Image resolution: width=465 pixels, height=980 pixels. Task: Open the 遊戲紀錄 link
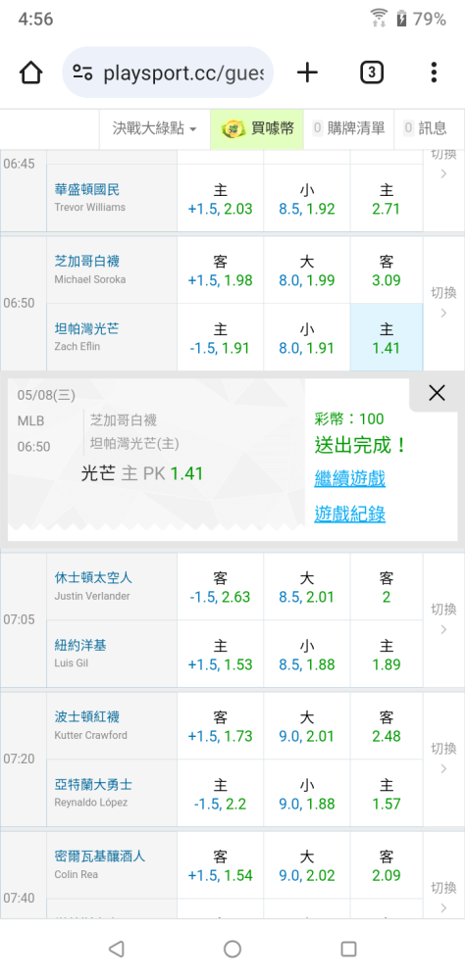point(350,514)
